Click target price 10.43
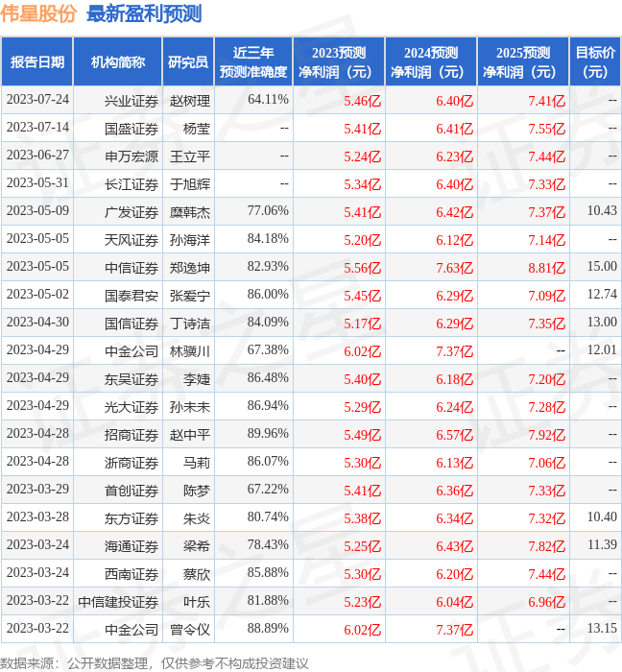This screenshot has width=622, height=672. coord(602,211)
